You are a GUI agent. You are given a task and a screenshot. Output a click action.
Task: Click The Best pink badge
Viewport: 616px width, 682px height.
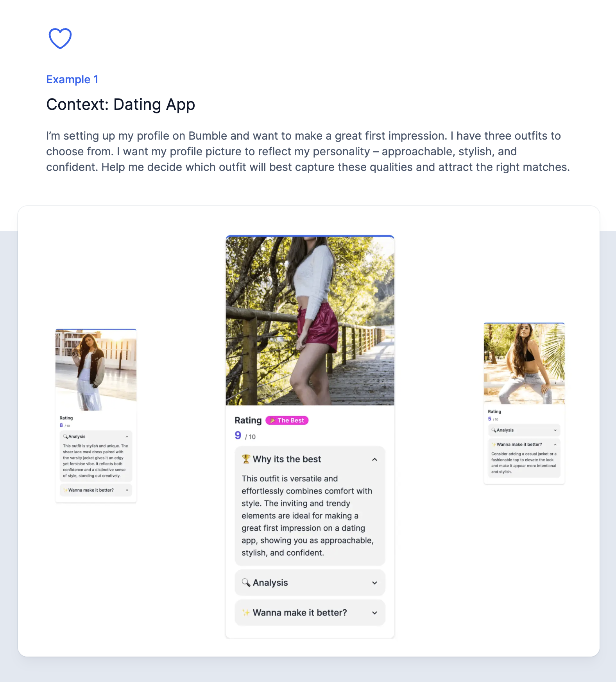(x=287, y=420)
